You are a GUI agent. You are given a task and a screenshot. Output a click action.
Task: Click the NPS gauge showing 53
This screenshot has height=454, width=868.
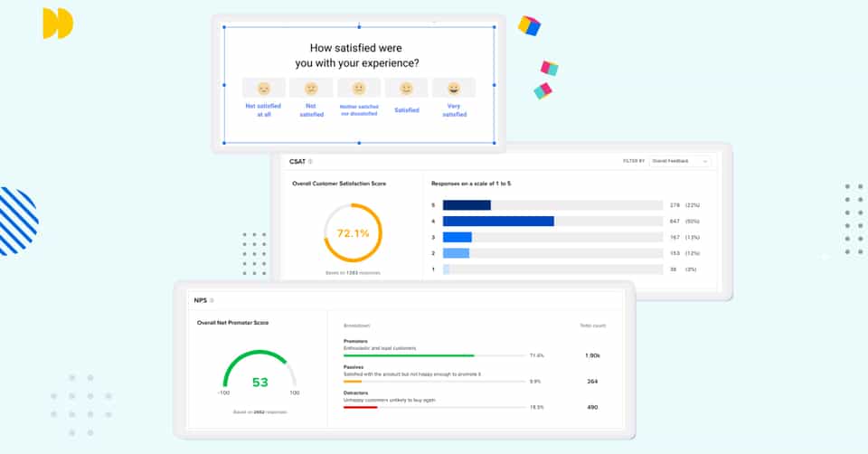(259, 373)
